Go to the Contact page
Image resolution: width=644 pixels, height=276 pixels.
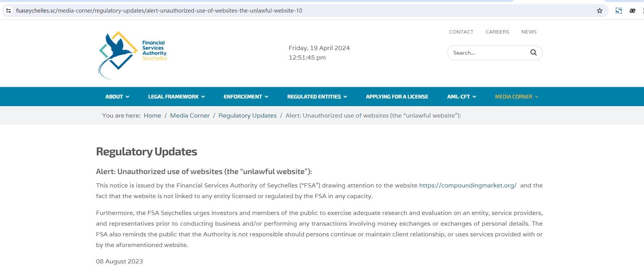(461, 32)
